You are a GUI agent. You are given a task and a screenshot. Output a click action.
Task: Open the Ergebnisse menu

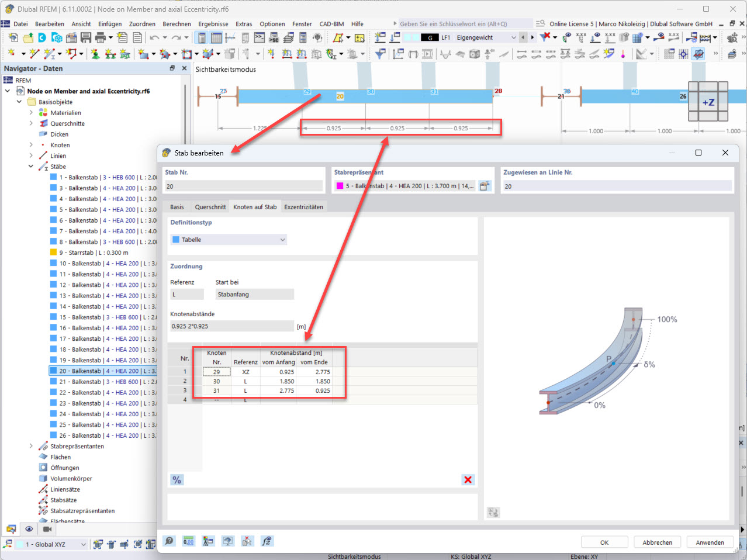tap(213, 24)
